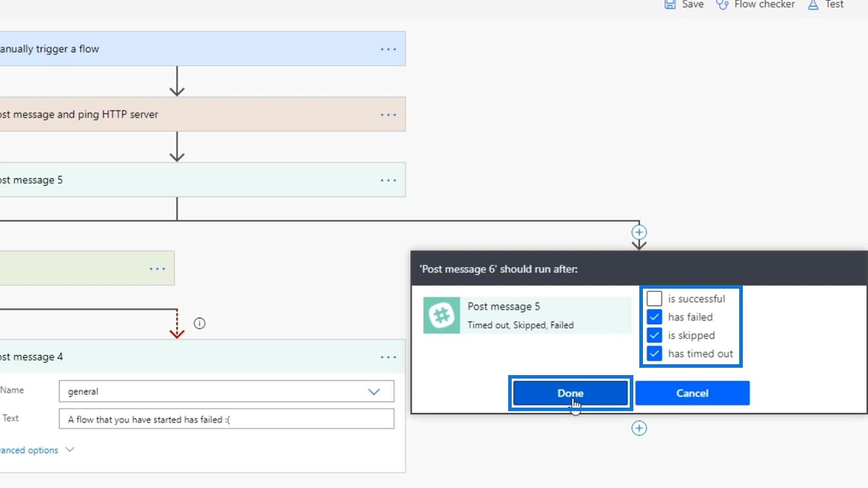Select the Post message and ping HTTP server card
868x488 pixels.
(x=202, y=114)
